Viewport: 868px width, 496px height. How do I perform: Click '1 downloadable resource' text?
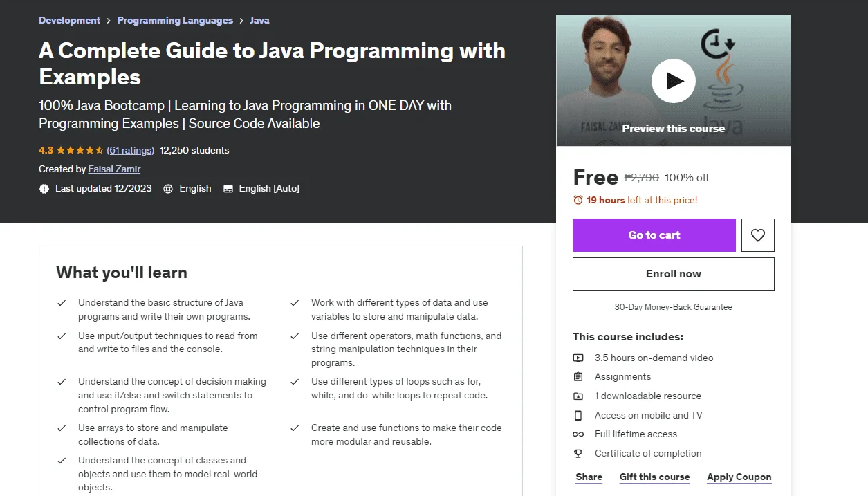pyautogui.click(x=648, y=396)
